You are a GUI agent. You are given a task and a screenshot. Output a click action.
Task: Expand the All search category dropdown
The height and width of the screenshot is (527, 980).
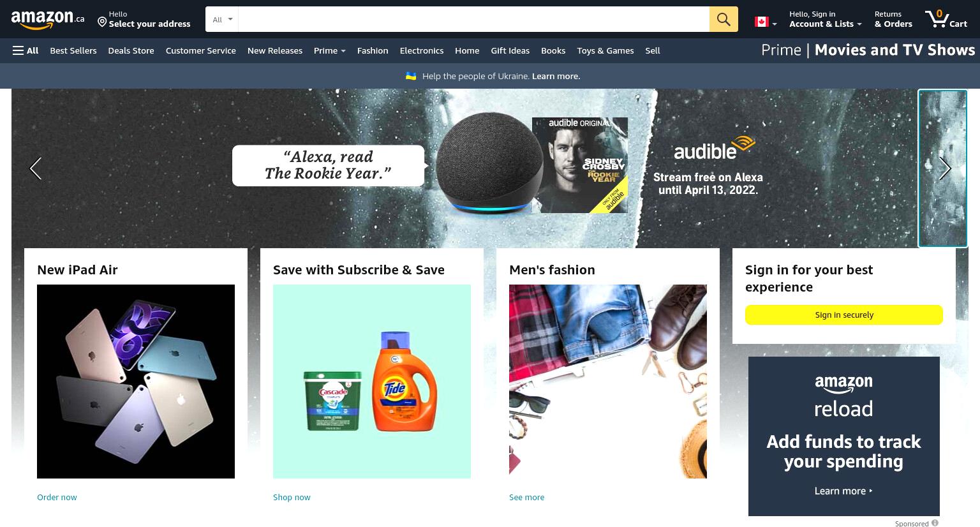[222, 19]
